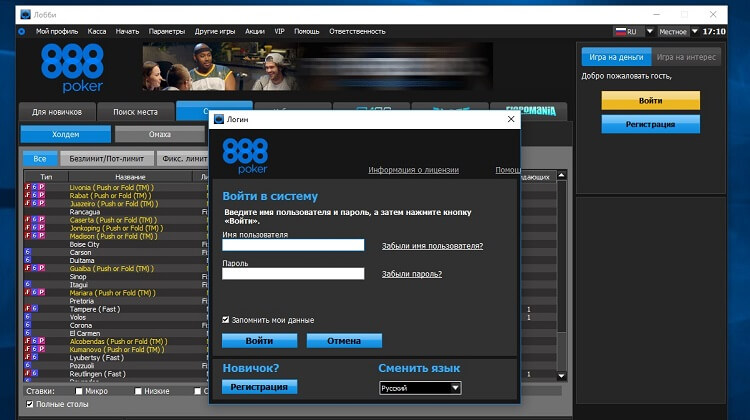Select the Фикс. лимит filter tab

(x=182, y=159)
